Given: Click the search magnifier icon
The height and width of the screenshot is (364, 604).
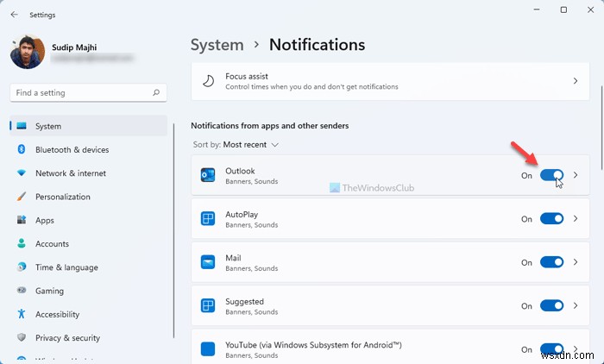Looking at the screenshot, I should (x=156, y=92).
